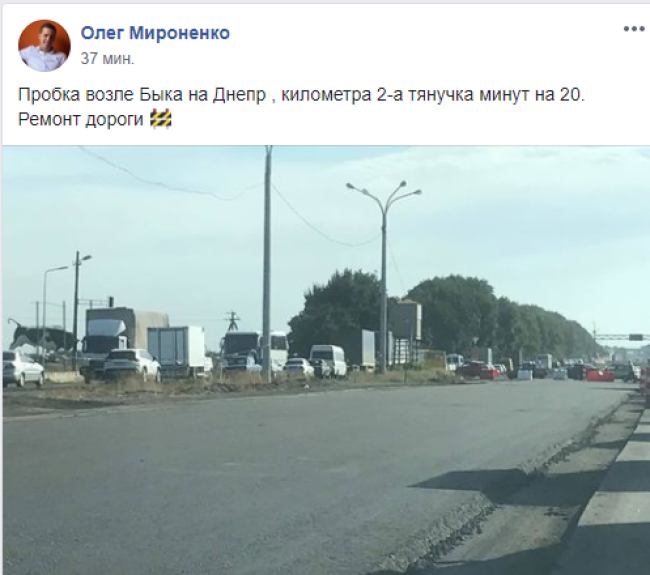Click the white box truck in photo
The image size is (650, 575).
tap(177, 349)
